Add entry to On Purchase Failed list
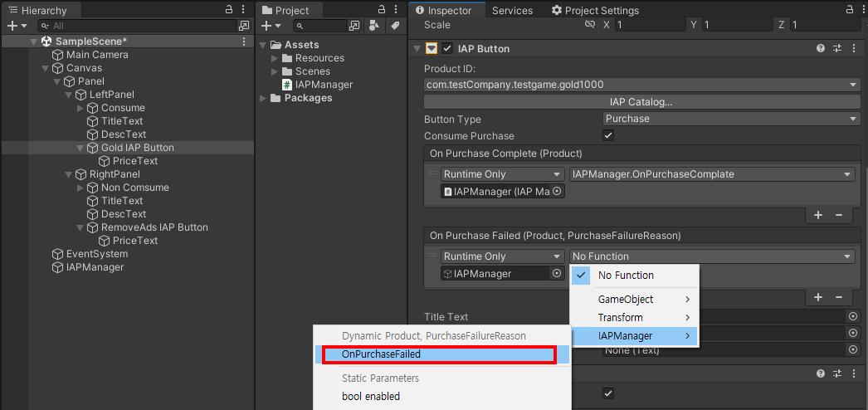 (x=818, y=297)
